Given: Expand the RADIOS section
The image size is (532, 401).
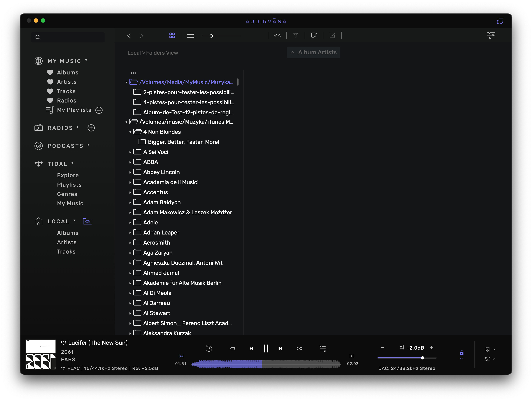Looking at the screenshot, I should click(x=78, y=127).
